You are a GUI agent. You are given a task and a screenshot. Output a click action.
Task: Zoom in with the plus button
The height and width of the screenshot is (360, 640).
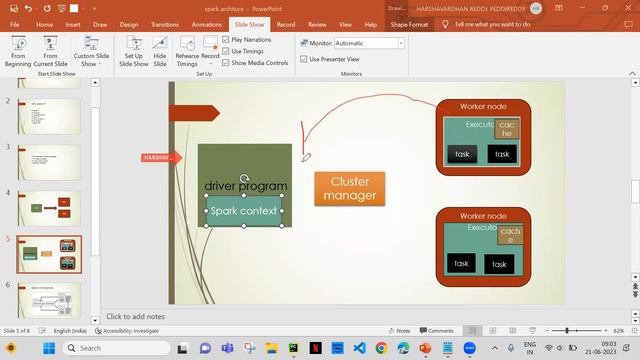tap(606, 331)
